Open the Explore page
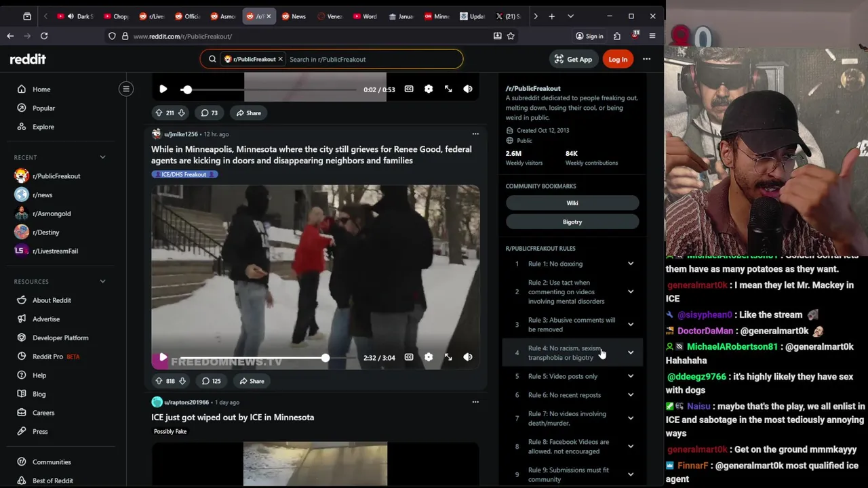This screenshot has width=868, height=488. click(x=43, y=127)
